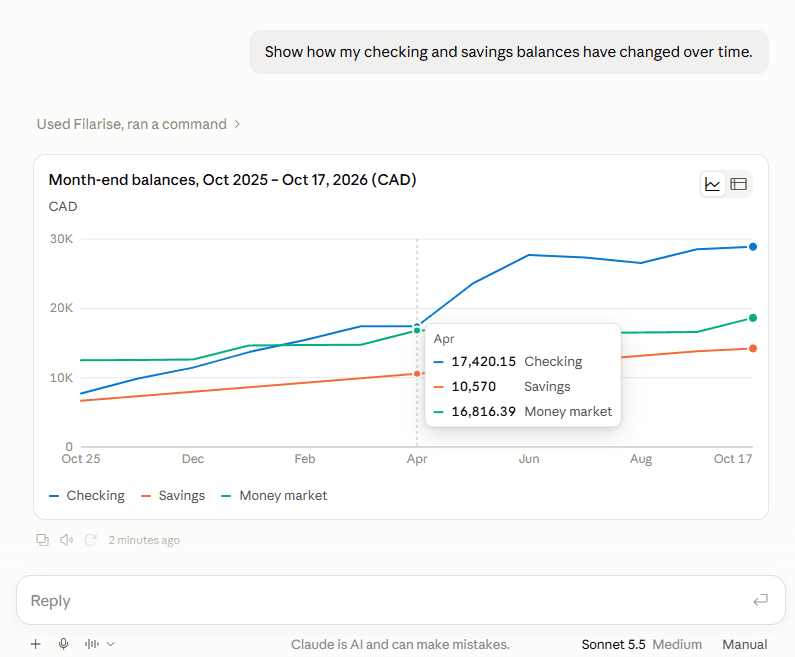
Task: Switch to line chart view
Action: point(712,184)
